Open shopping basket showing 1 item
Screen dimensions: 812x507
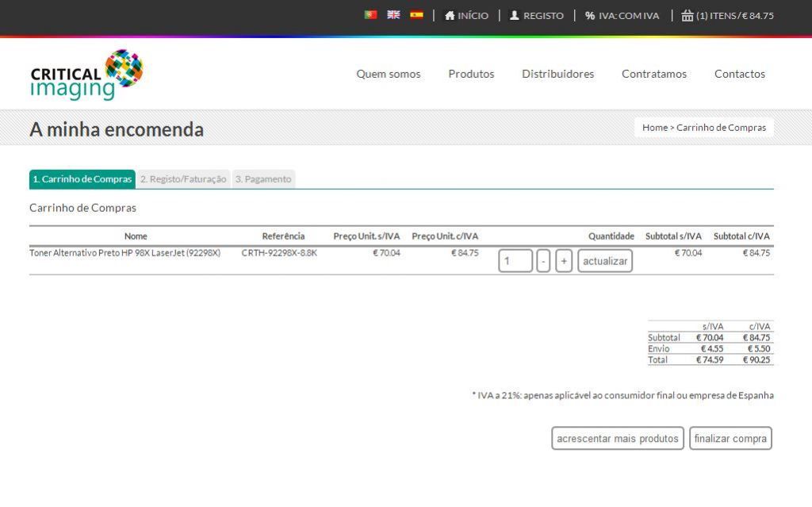(x=727, y=16)
